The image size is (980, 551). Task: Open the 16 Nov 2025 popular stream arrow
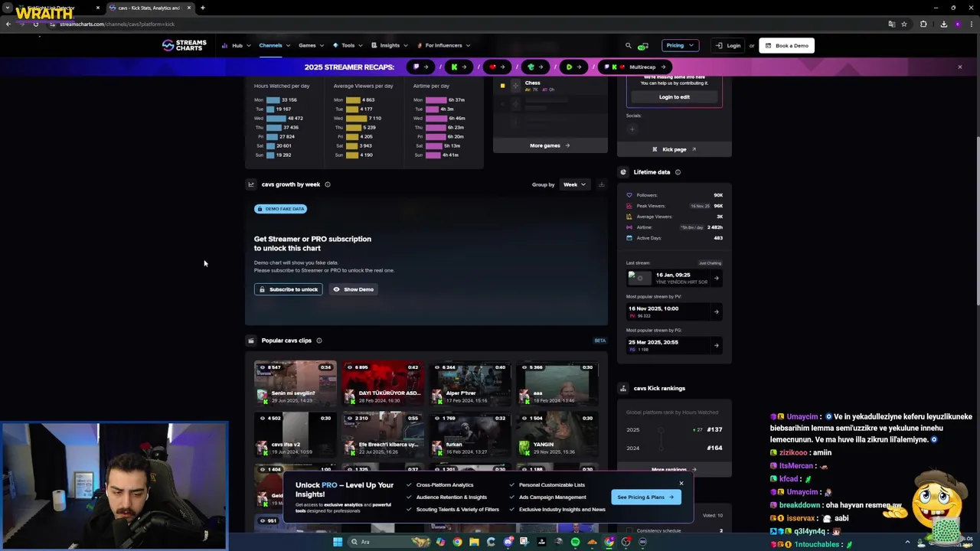717,311
